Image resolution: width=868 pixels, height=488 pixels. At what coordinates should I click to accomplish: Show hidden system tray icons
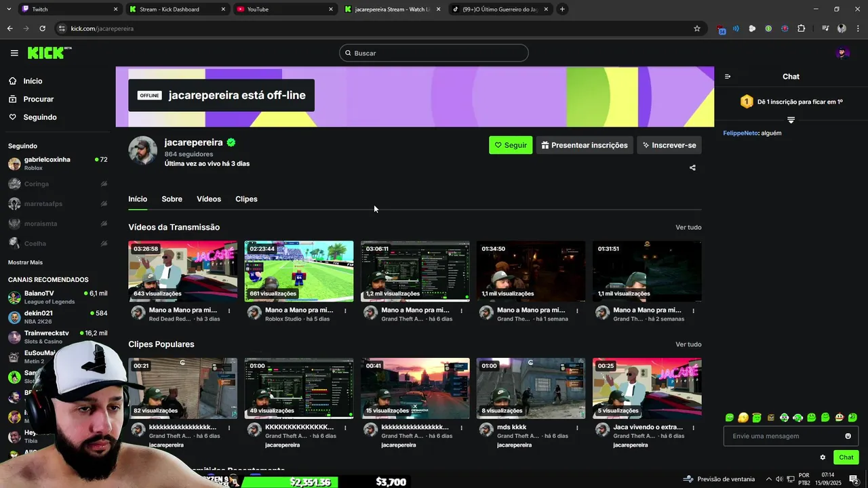[768, 479]
